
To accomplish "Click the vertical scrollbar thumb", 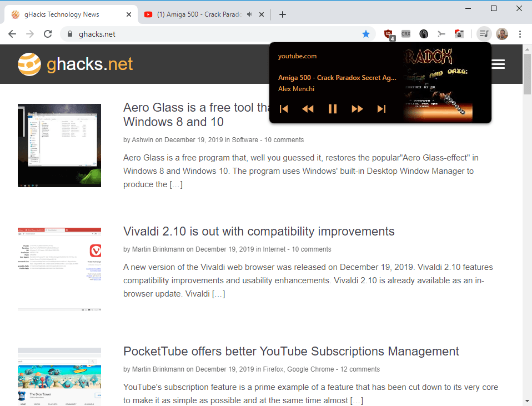I will 527,74.
